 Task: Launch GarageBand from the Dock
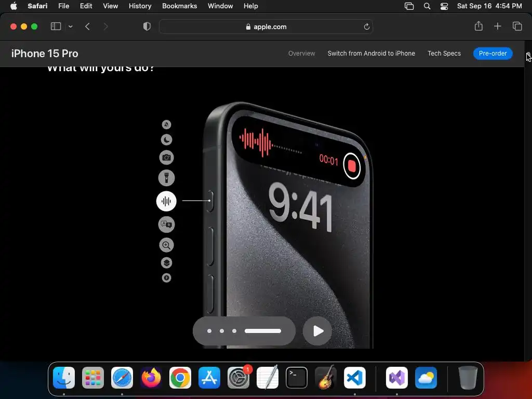(326, 378)
